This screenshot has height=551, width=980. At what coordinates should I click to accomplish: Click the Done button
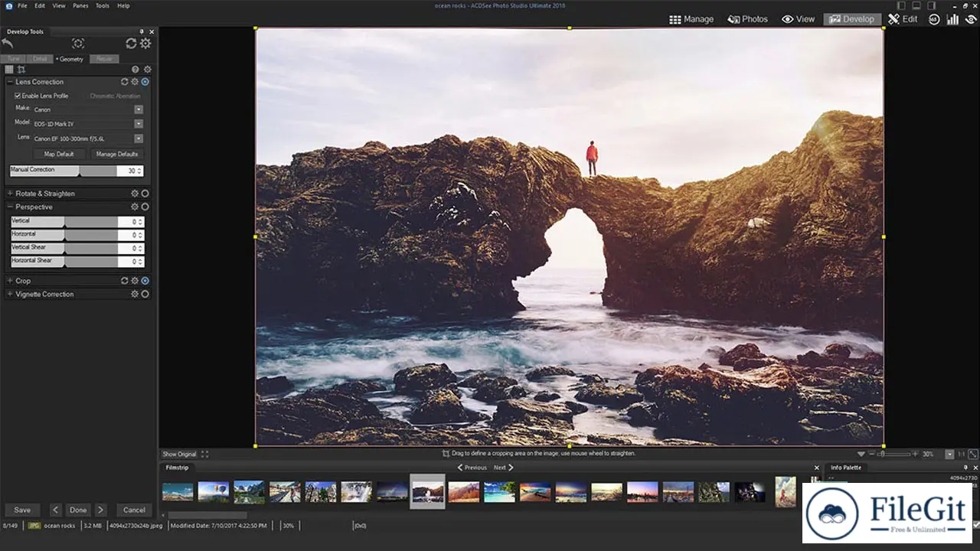[x=78, y=510]
